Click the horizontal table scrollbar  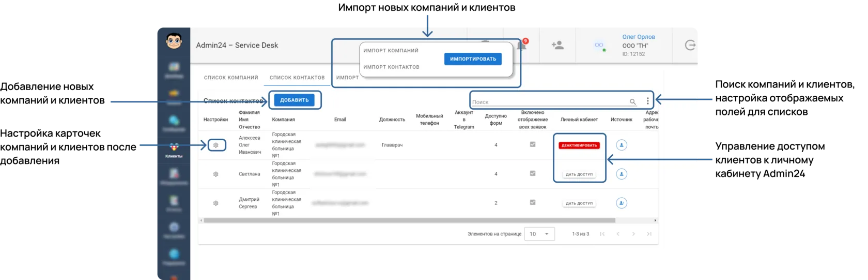point(409,220)
